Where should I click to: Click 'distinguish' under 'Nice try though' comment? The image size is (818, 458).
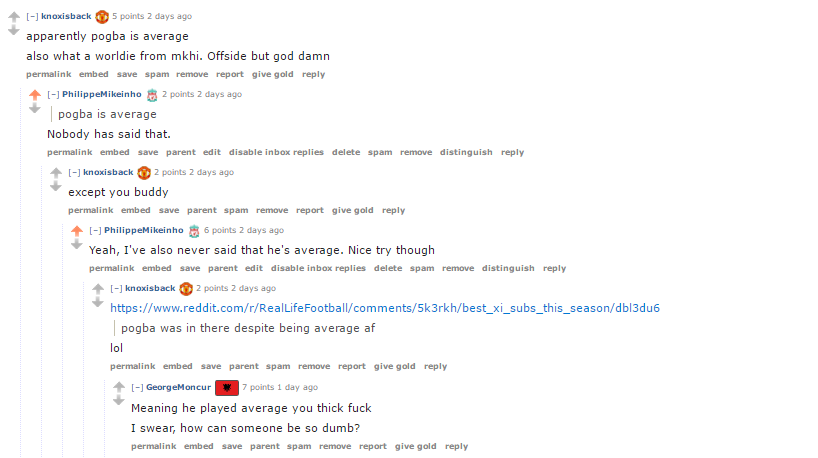click(x=508, y=268)
